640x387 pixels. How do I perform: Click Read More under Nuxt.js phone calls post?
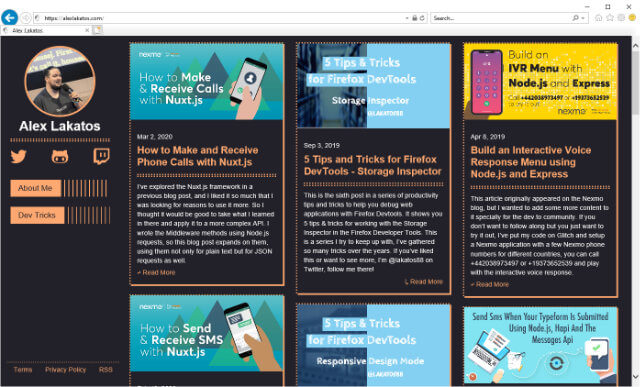156,272
